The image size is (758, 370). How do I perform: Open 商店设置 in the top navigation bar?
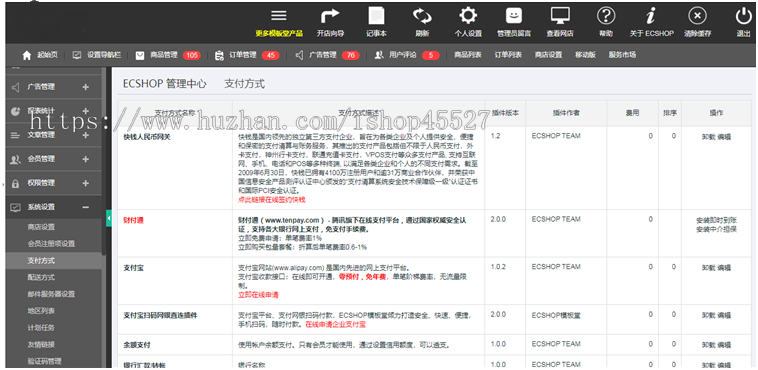coord(548,55)
